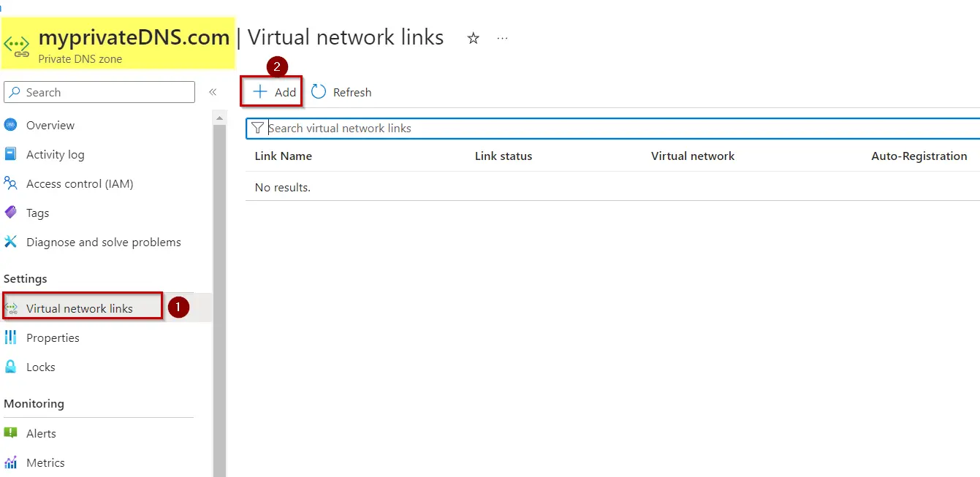Image resolution: width=980 pixels, height=477 pixels.
Task: Open the Locks blade
Action: tap(41, 367)
